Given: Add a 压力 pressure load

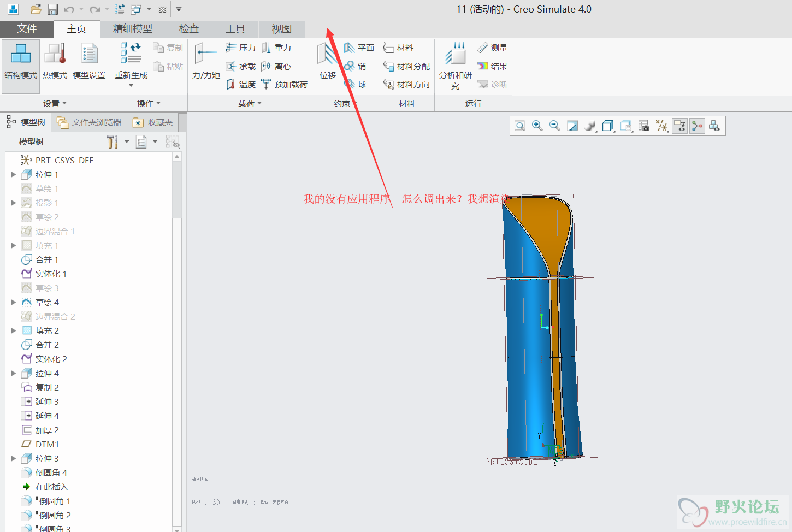Looking at the screenshot, I should (x=240, y=48).
